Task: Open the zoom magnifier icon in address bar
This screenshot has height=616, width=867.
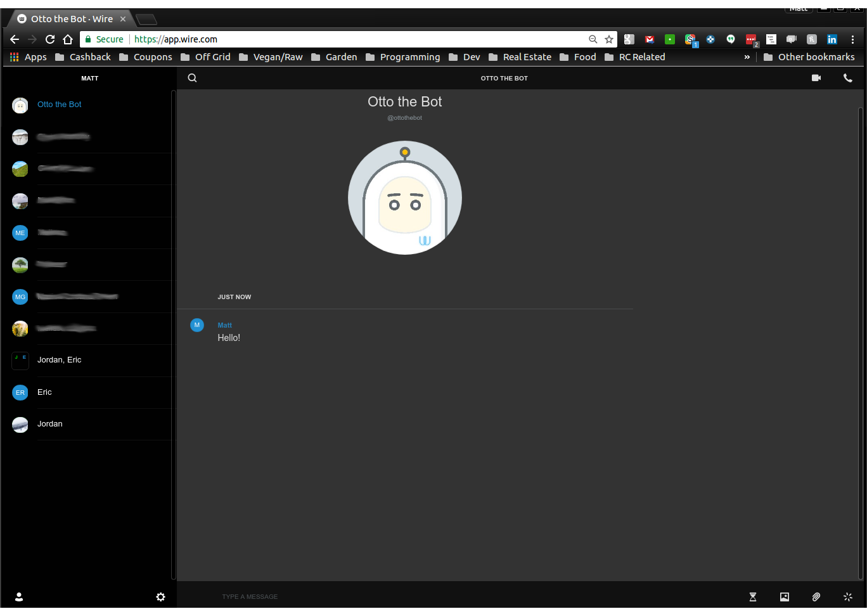Action: coord(593,39)
